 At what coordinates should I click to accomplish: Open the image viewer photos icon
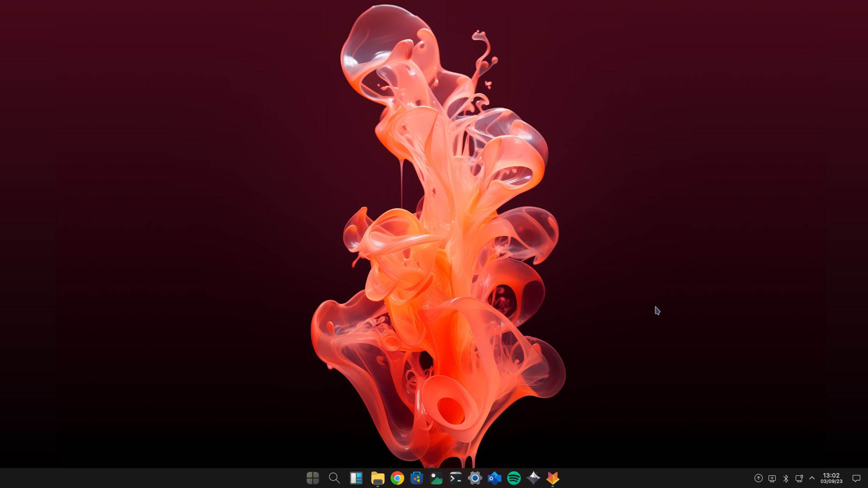pos(436,478)
